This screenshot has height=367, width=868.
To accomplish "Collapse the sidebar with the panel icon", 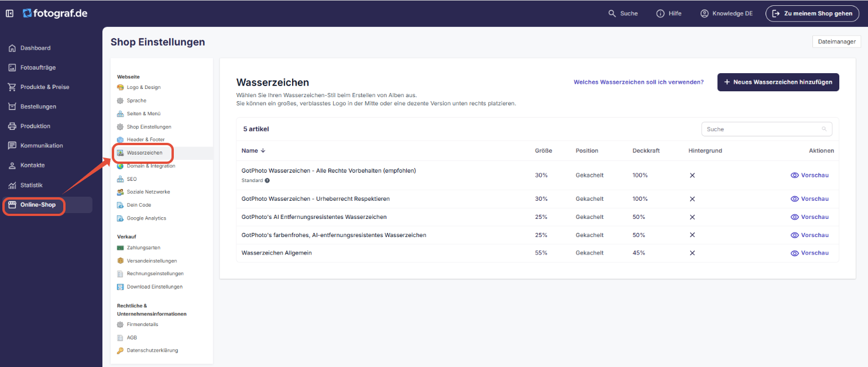I will [10, 13].
